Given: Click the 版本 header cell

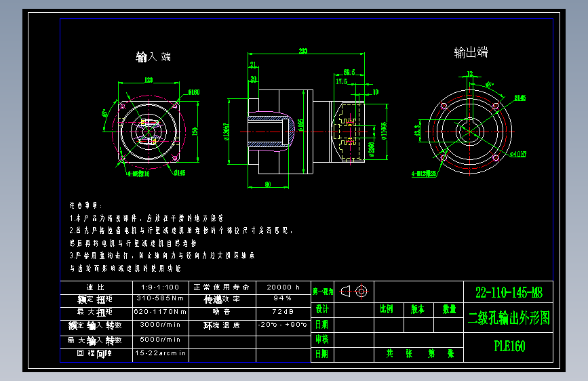Looking at the screenshot, I should [417, 309].
